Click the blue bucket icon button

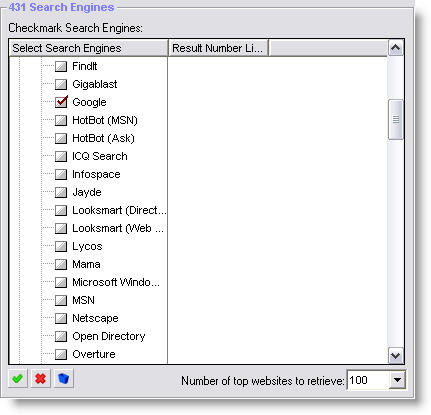coord(63,379)
